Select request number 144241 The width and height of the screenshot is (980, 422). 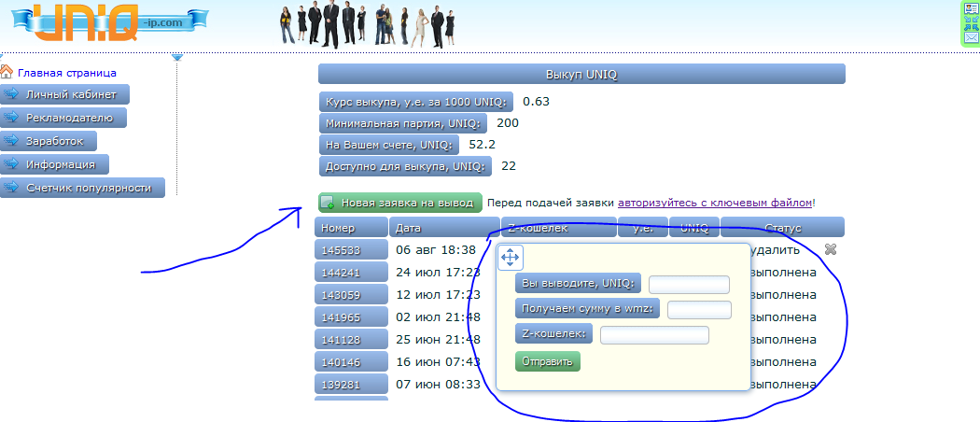coord(351,273)
